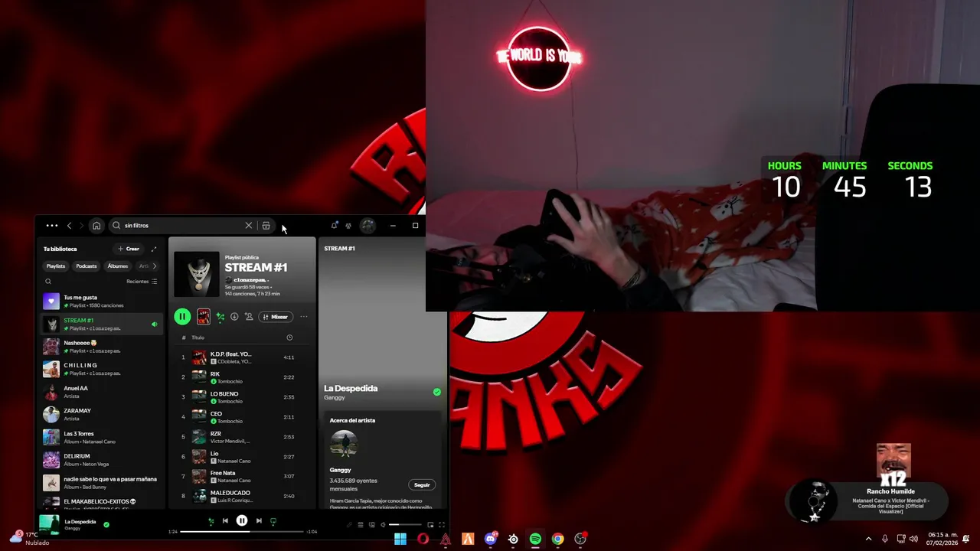This screenshot has width=980, height=551.
Task: Select track CEO by Tombochio
Action: tap(240, 417)
